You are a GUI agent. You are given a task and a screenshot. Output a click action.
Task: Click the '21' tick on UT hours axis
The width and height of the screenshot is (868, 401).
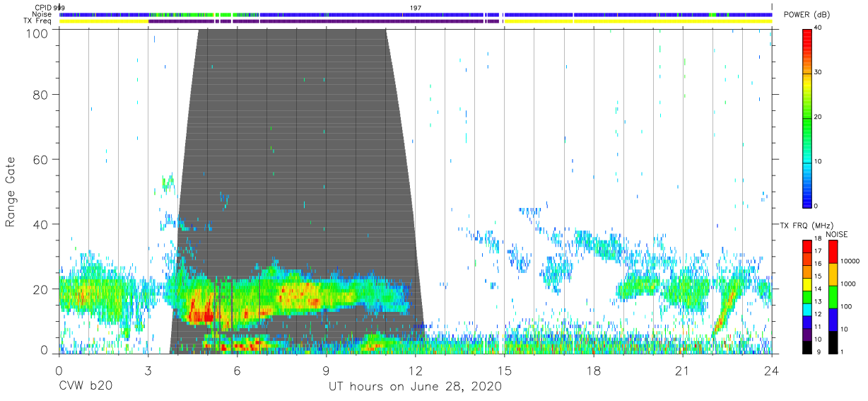682,371
